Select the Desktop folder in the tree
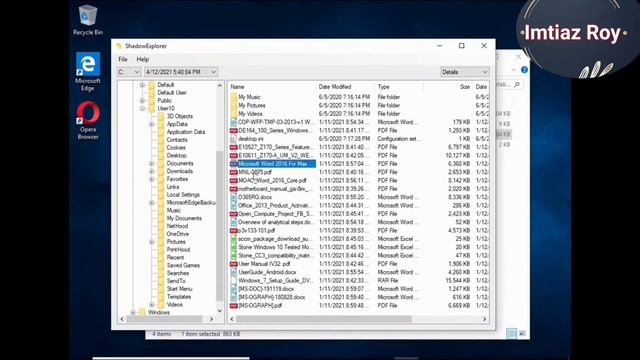The width and height of the screenshot is (640, 360). click(x=176, y=156)
